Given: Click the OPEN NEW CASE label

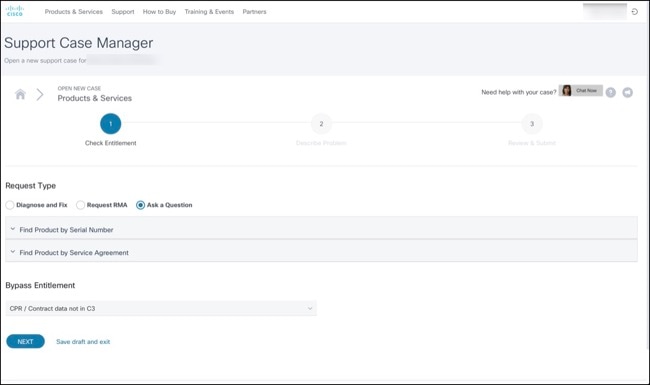Looking at the screenshot, I should coord(79,88).
